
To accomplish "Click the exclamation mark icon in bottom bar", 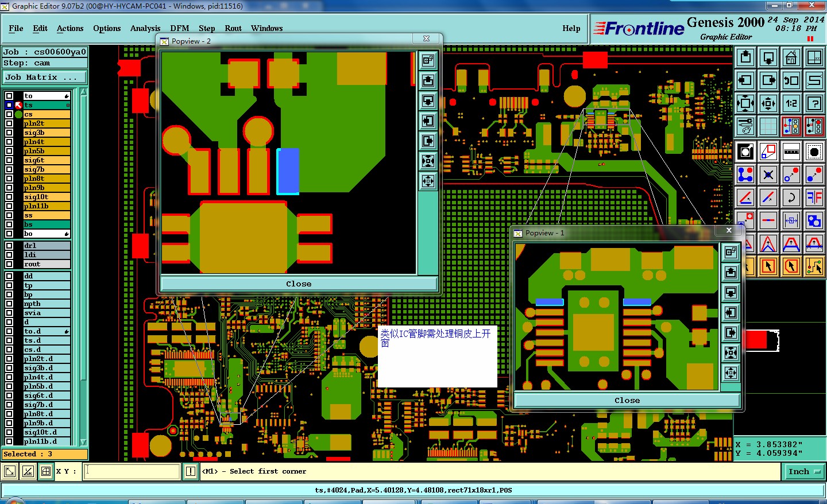I will point(191,471).
